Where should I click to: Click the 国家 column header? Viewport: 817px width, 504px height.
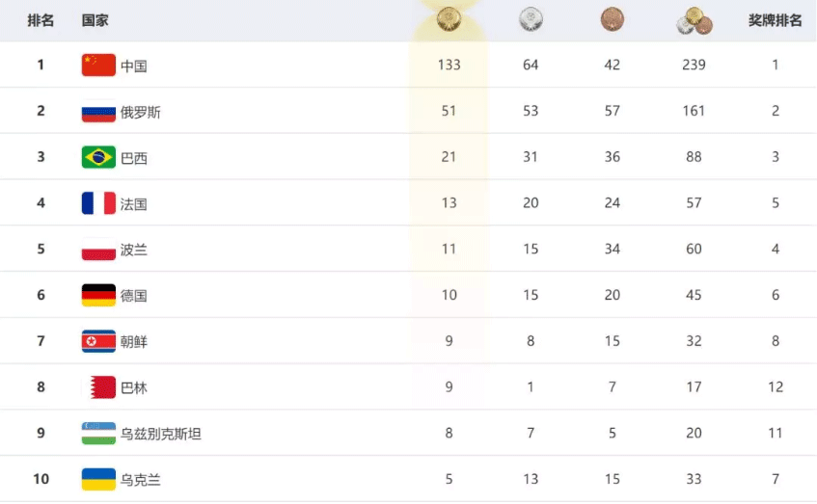pos(95,20)
